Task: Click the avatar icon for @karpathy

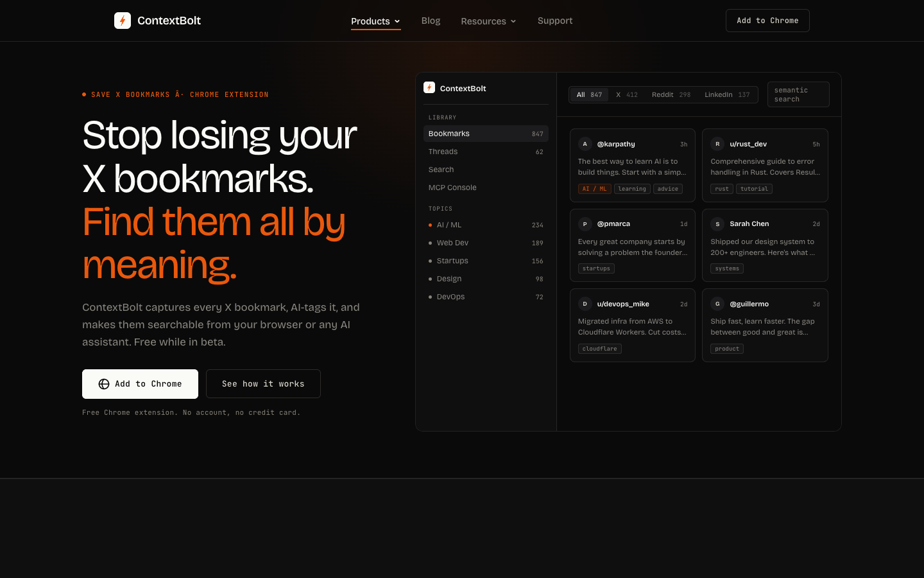Action: click(x=585, y=144)
